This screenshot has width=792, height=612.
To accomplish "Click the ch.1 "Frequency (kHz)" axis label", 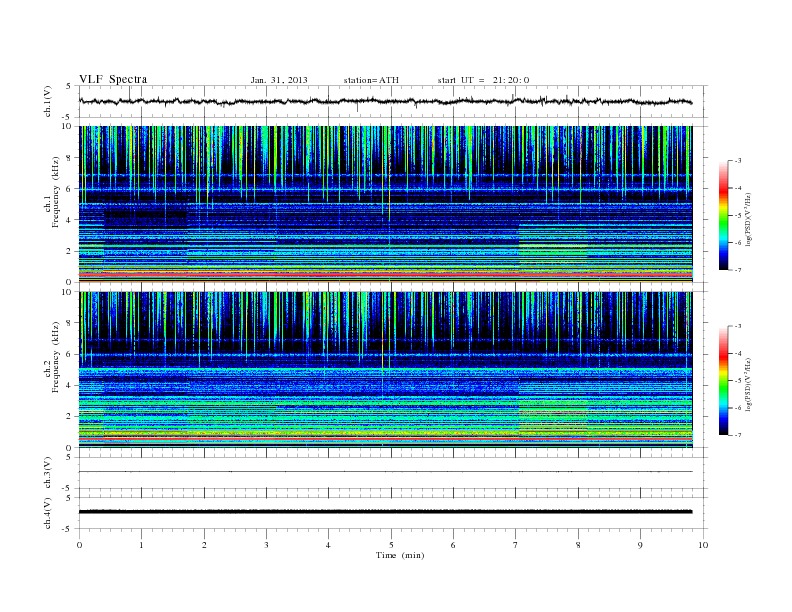I will (x=55, y=192).
